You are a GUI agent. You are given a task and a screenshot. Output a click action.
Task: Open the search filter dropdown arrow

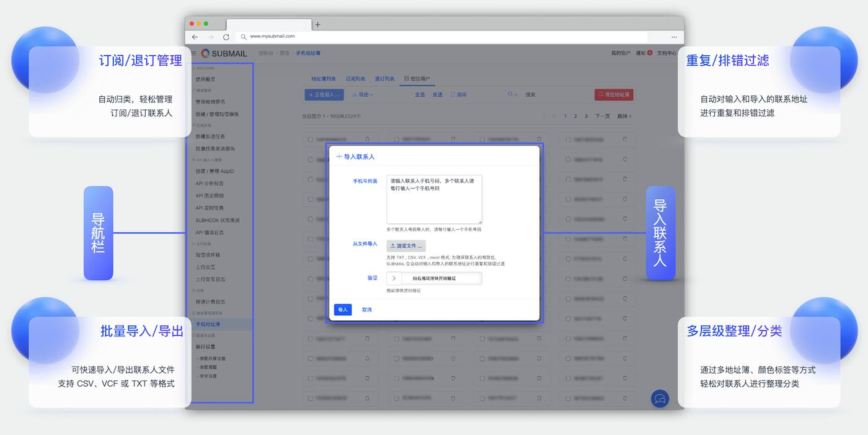point(516,94)
